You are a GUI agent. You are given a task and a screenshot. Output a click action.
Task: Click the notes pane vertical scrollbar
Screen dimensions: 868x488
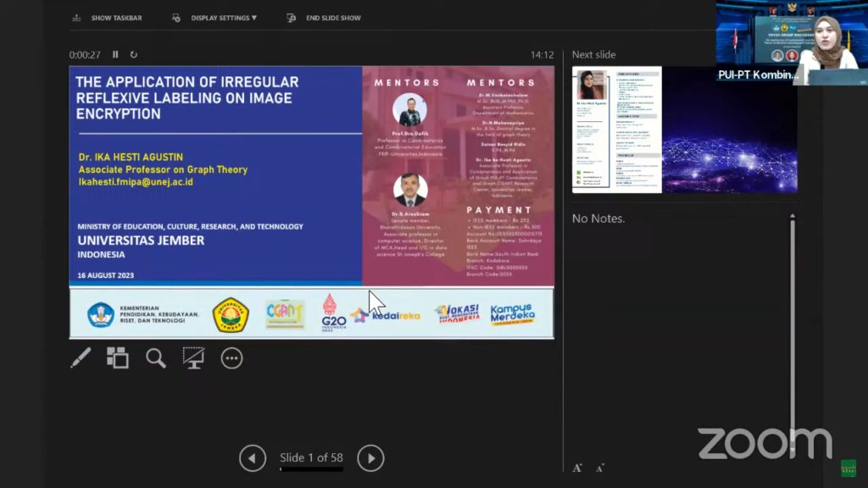coord(793,339)
